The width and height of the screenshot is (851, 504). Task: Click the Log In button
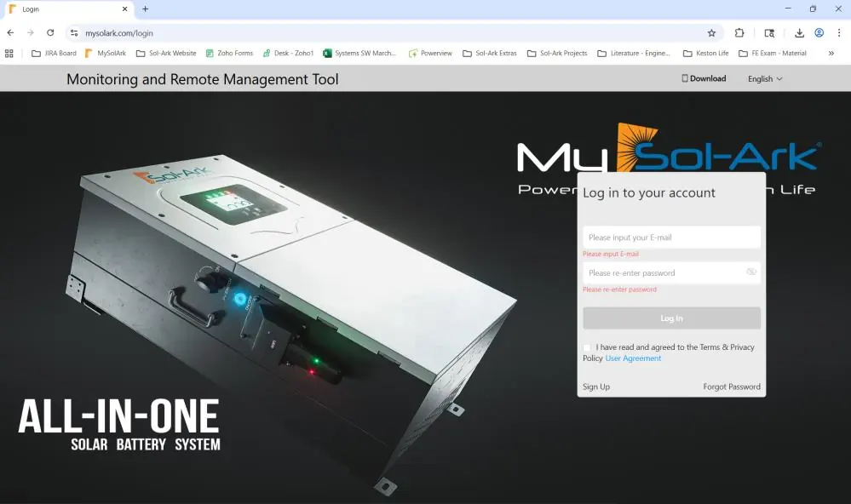671,318
